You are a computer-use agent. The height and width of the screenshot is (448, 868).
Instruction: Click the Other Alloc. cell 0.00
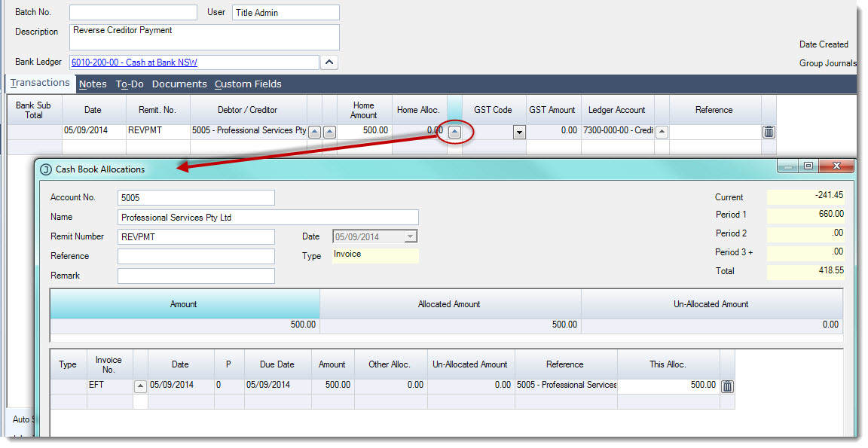click(390, 386)
